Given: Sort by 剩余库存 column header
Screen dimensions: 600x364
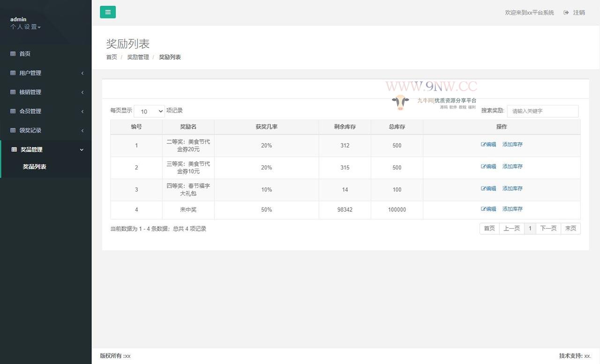Looking at the screenshot, I should 345,127.
